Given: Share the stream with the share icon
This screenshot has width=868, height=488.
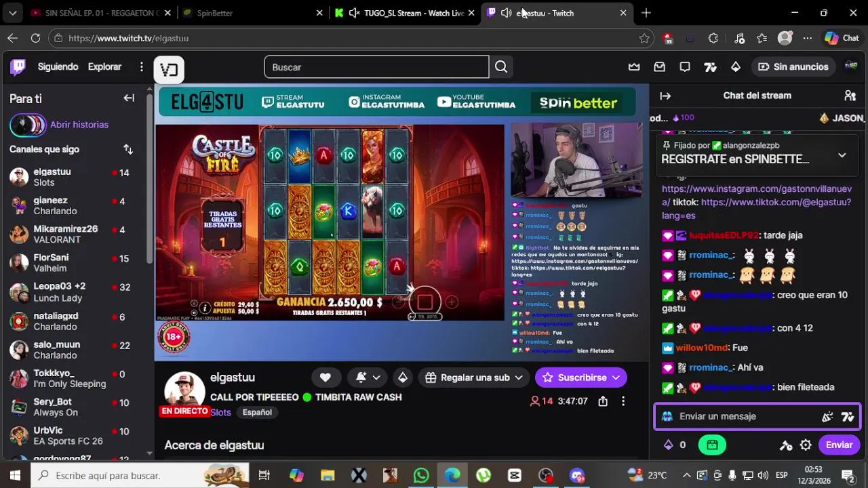Looking at the screenshot, I should pos(603,401).
